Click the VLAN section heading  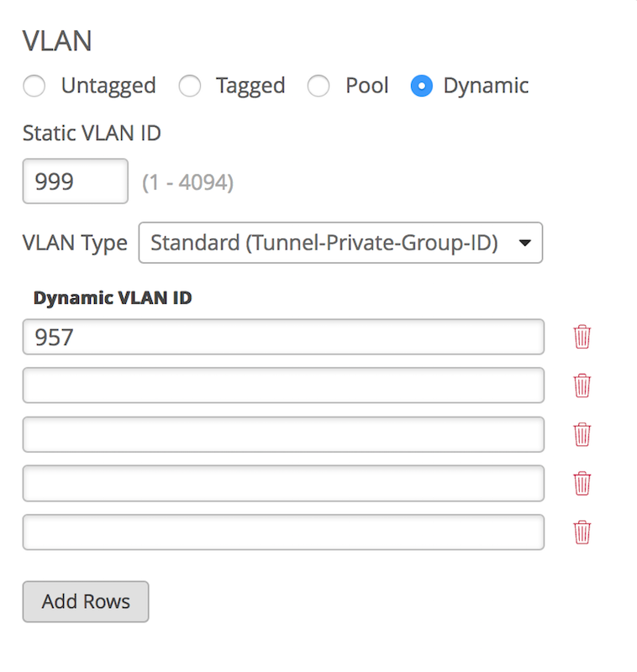(57, 40)
